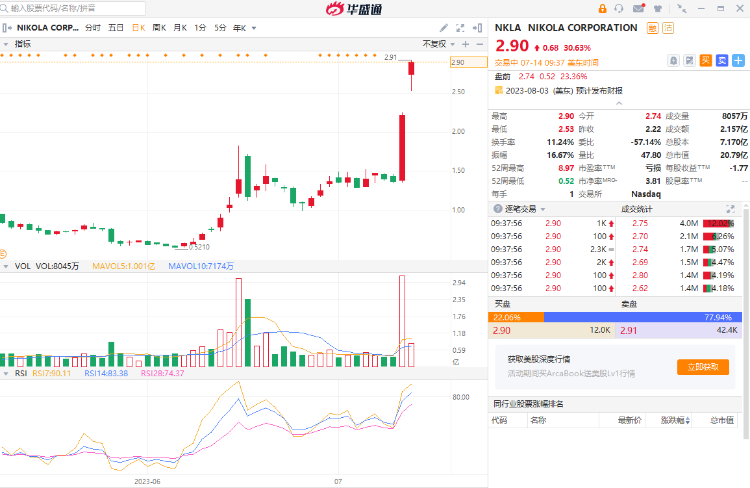Open the 逐笔交易 dropdown arrow
The height and width of the screenshot is (488, 750).
[x=543, y=209]
